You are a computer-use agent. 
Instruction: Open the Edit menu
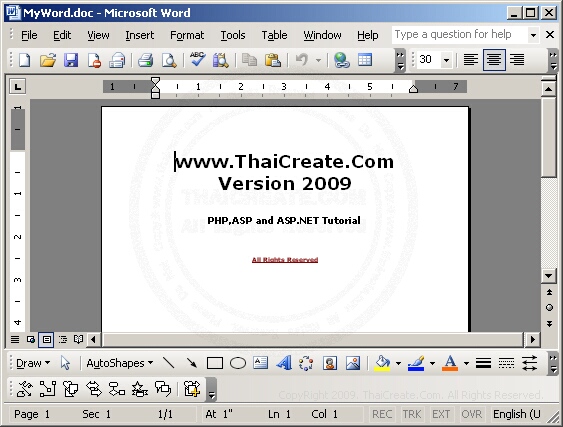62,35
